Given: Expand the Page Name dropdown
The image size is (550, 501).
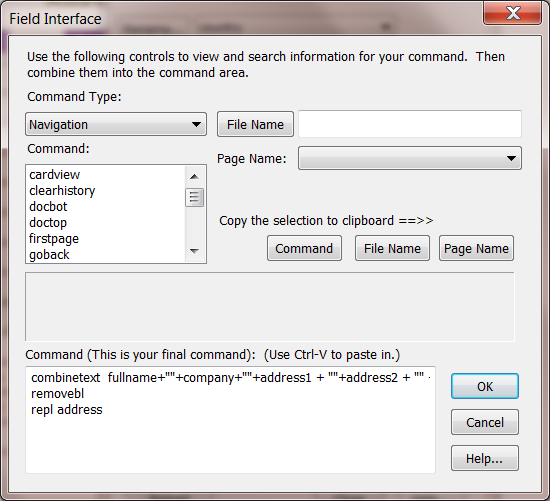Looking at the screenshot, I should coord(410,158).
